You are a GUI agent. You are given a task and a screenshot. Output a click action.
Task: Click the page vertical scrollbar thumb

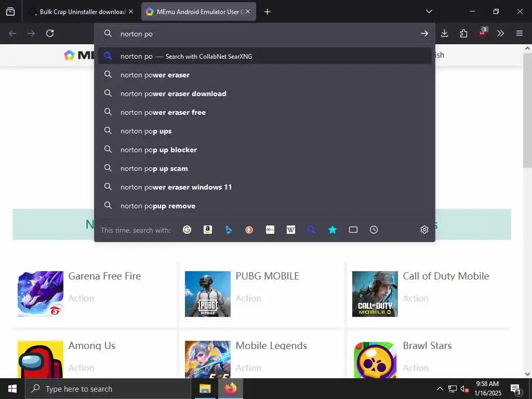(527, 110)
